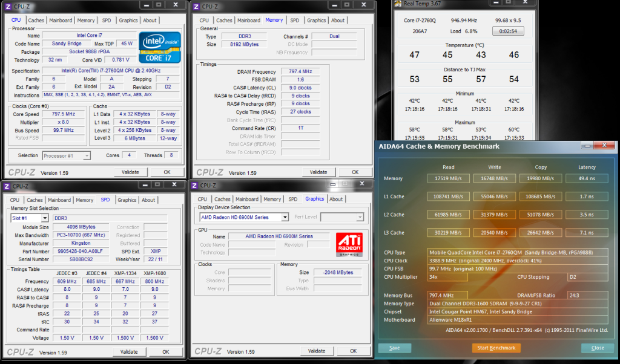620x364 pixels.
Task: Click the AIDA64 Start Benchmark button
Action: [x=496, y=348]
